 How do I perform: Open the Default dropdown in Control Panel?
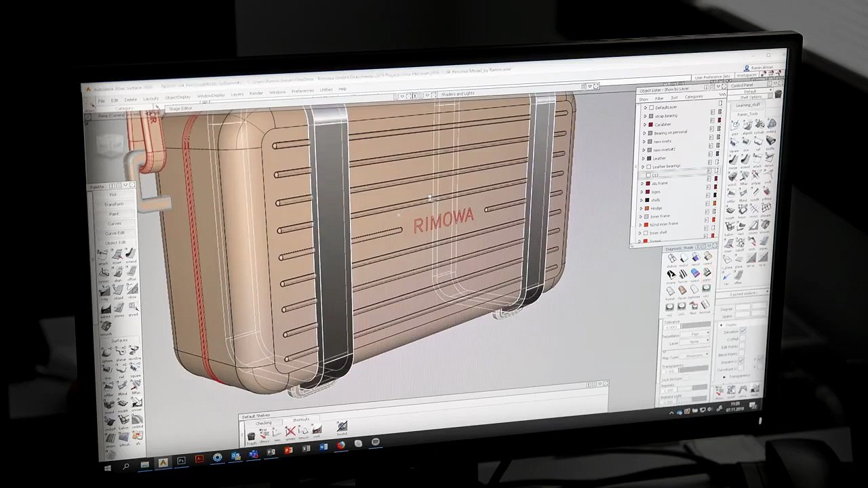pos(751,91)
